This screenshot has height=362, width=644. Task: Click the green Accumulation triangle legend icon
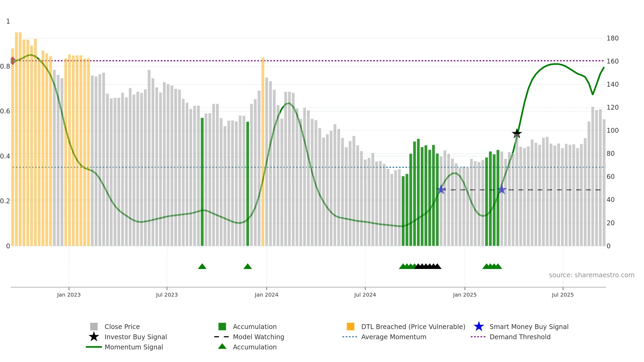click(x=222, y=346)
